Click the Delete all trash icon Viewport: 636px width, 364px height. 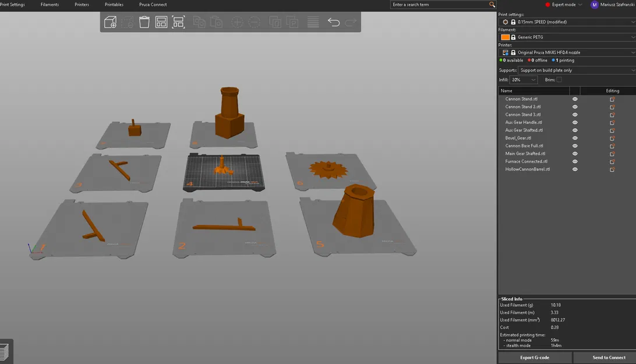point(144,22)
